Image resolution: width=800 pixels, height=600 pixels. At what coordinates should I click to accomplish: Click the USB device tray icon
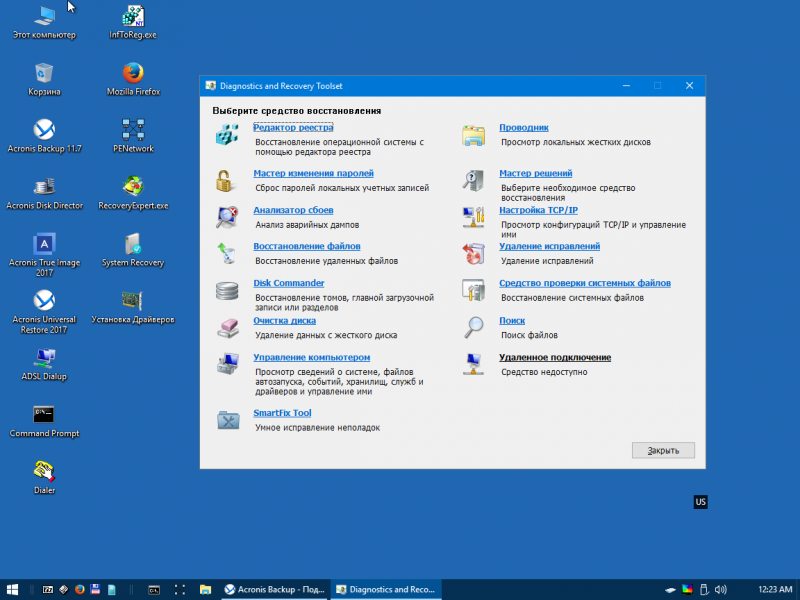pos(704,590)
